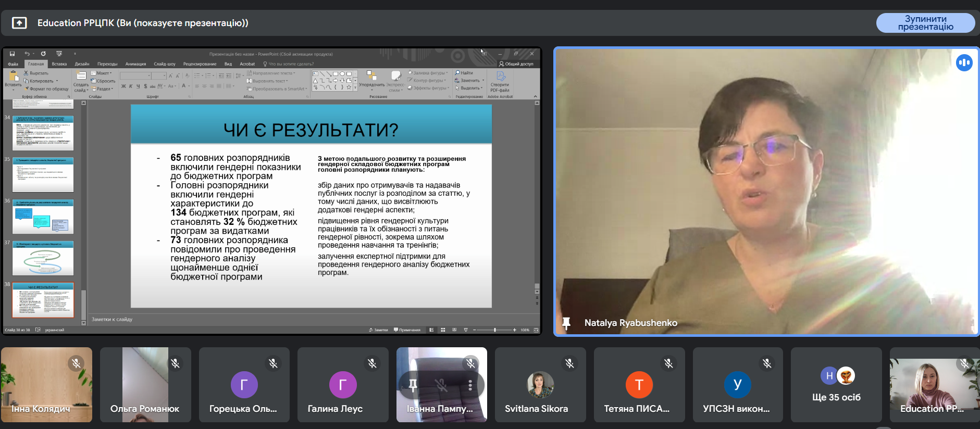Expand the Макет layout dropdown

pos(102,73)
